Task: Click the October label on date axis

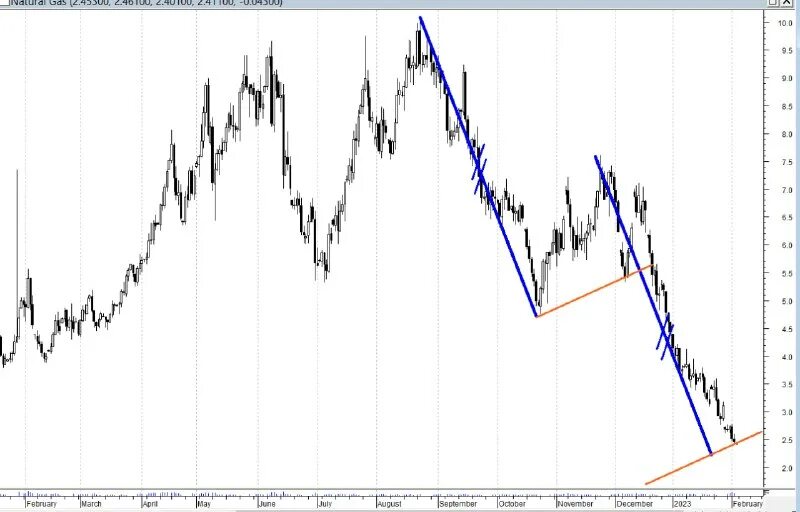Action: [x=512, y=504]
